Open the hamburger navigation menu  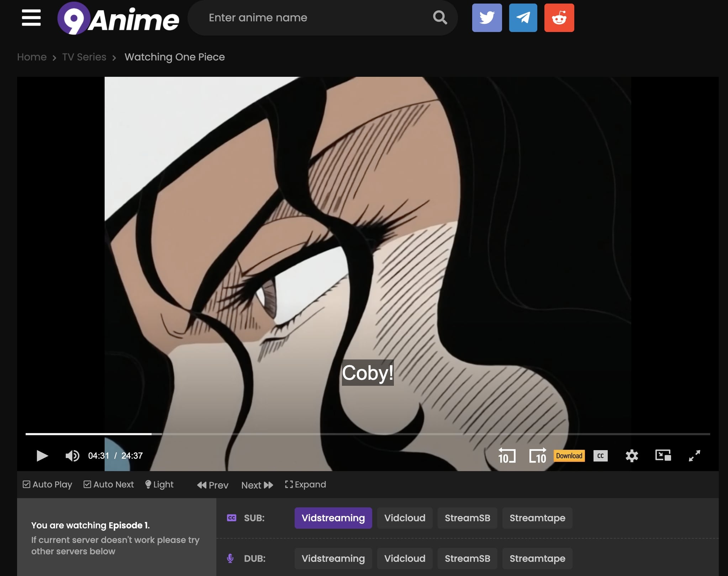click(x=31, y=18)
